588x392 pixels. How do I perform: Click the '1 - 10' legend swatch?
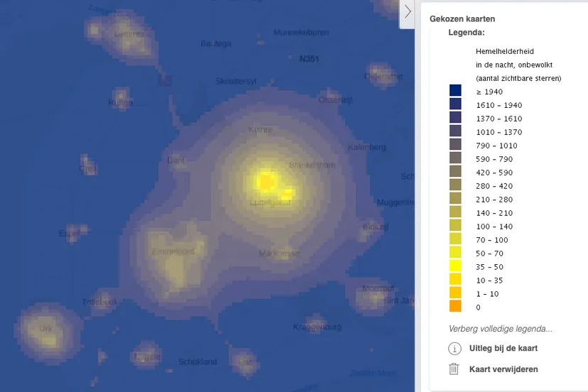point(455,293)
